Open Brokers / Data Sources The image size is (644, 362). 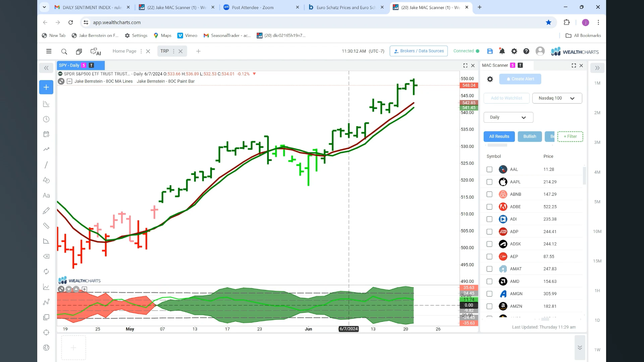pos(419,51)
